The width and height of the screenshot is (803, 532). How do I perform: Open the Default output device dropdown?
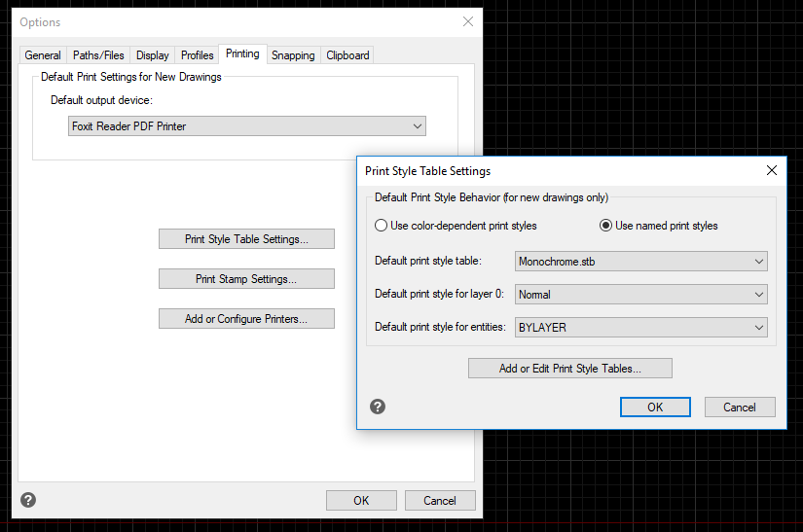pos(247,126)
